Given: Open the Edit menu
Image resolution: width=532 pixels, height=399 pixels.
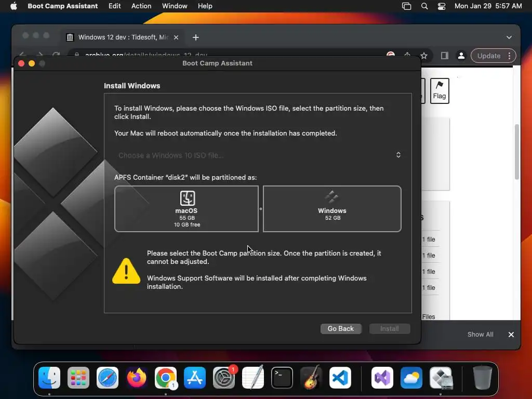Looking at the screenshot, I should pos(114,6).
